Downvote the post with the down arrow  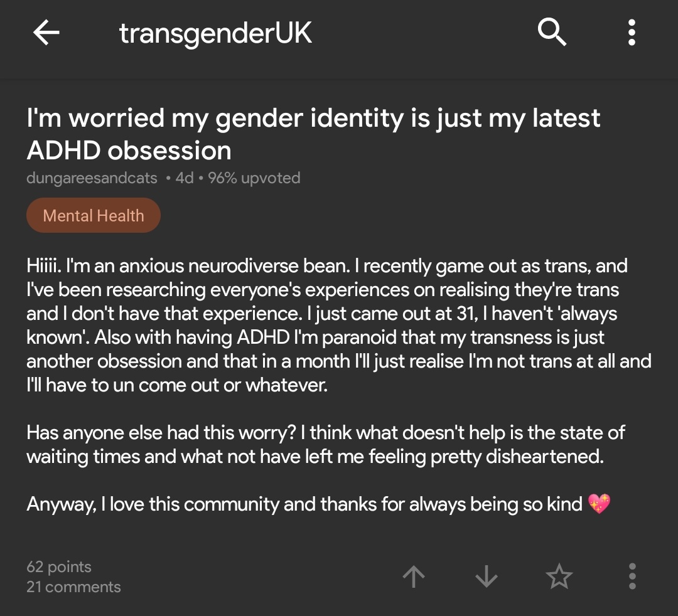pyautogui.click(x=486, y=576)
